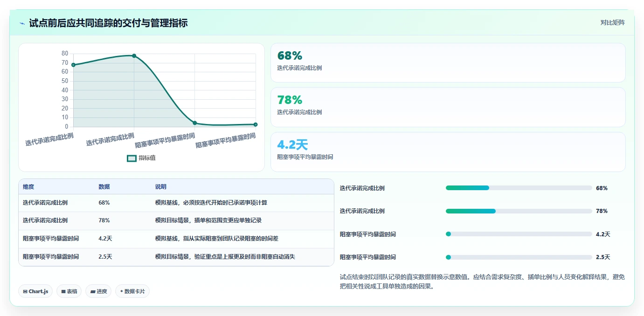Screen dimensions: 644x316
Task: Click the 进度 tag chip
Action: tap(98, 291)
